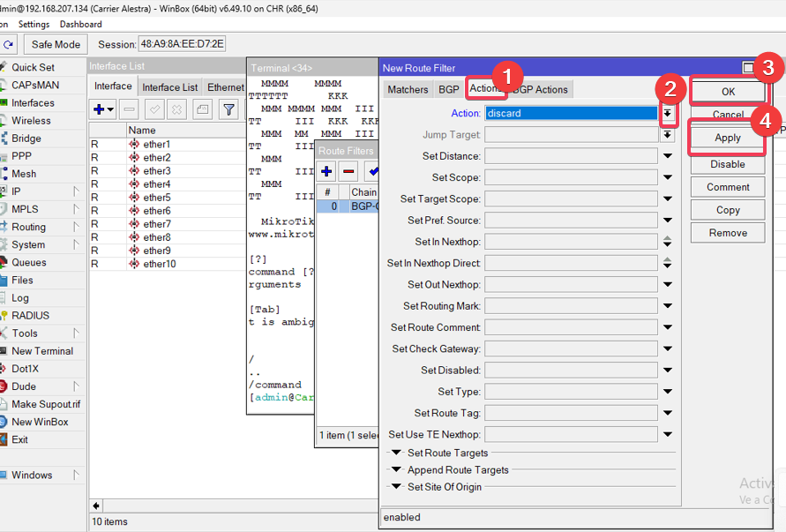This screenshot has width=786, height=532.
Task: Add a new route filter with plus icon
Action: coord(326,171)
